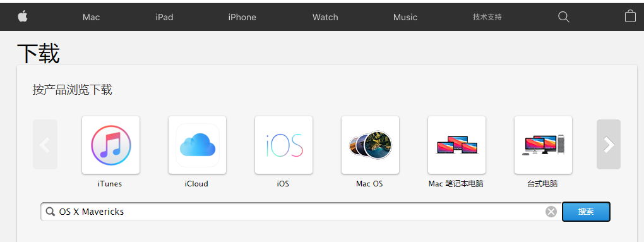
Task: Click the Apple logo in navigation bar
Action: [x=23, y=16]
